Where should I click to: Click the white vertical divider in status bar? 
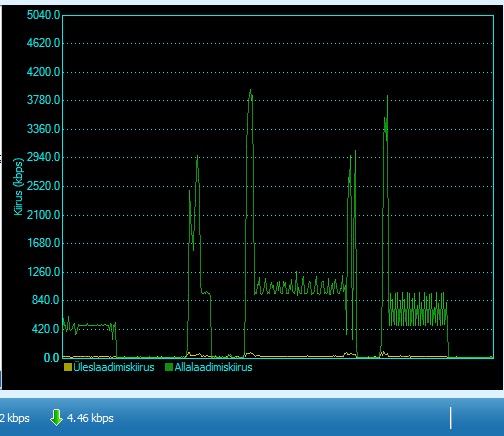click(450, 418)
